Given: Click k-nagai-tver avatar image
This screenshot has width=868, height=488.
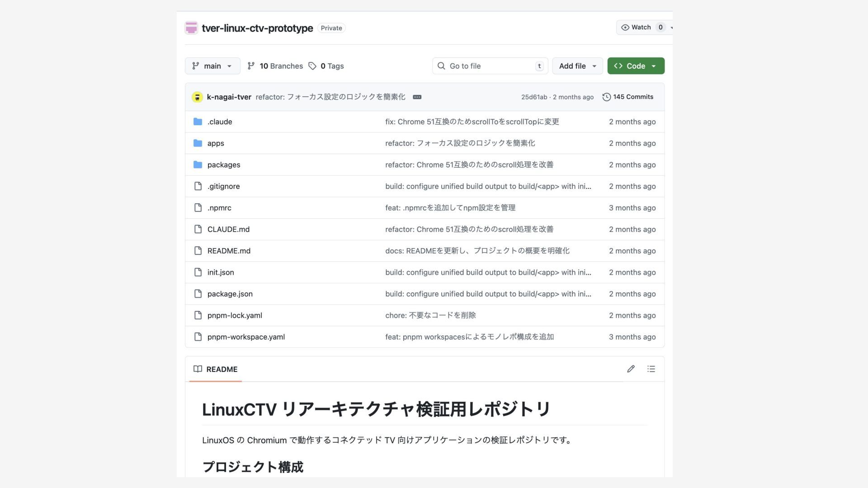Looking at the screenshot, I should (x=197, y=97).
